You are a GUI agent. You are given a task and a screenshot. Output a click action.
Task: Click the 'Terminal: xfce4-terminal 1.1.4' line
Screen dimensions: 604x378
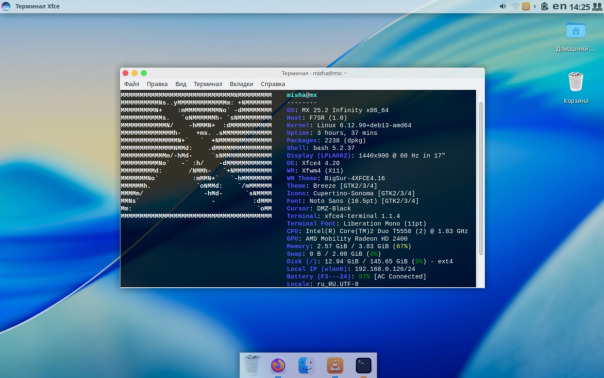tap(343, 216)
